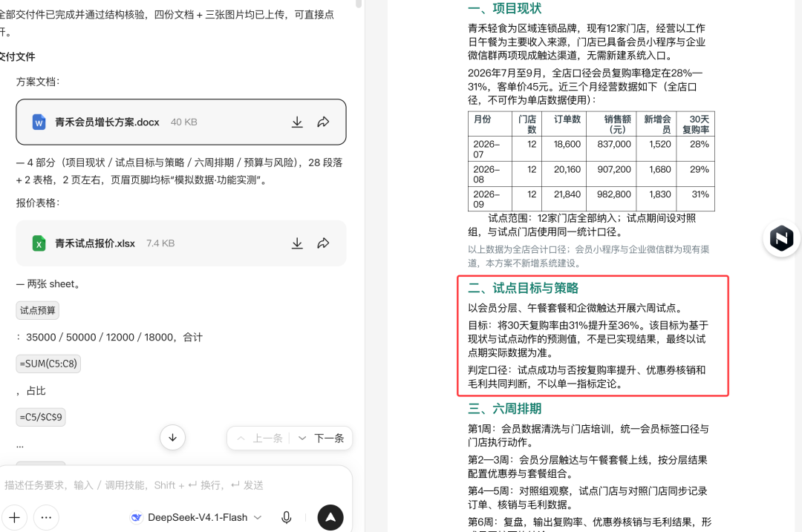Screen dimensions: 802x532
Task: Download 青禾会员增长方案.docx file
Action: 297,122
